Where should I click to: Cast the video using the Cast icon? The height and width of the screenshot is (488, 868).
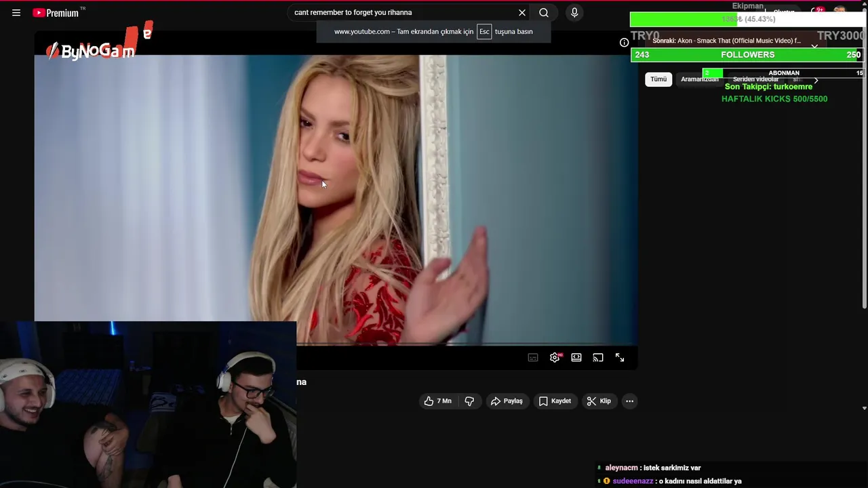tap(598, 357)
